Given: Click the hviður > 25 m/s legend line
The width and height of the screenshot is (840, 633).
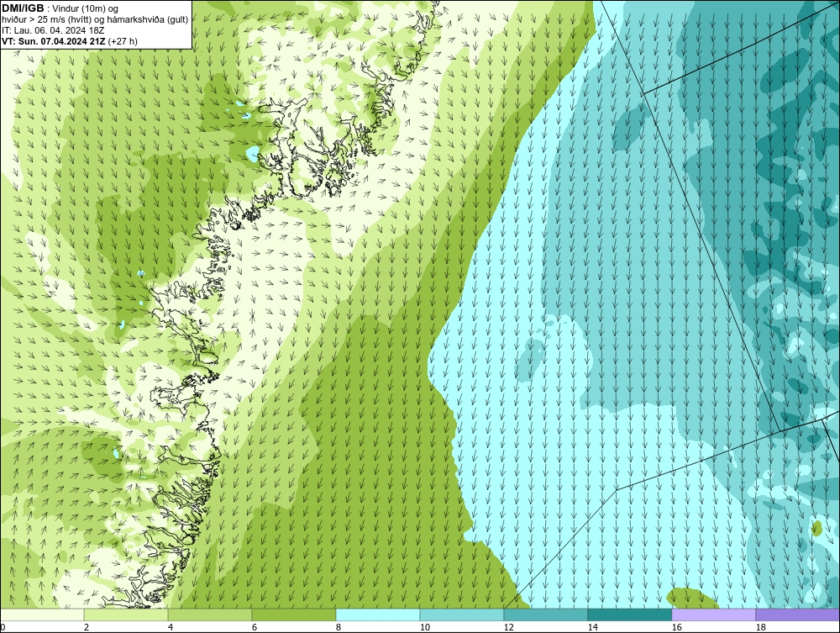Looking at the screenshot, I should tap(95, 19).
